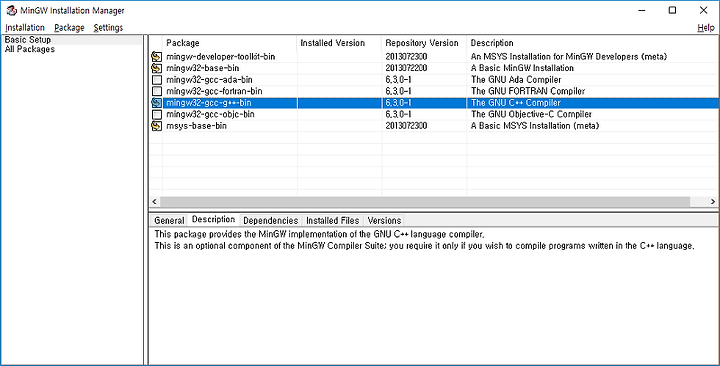The width and height of the screenshot is (720, 366).
Task: Click 'The GNU C++ Compiler' description
Action: tap(516, 103)
